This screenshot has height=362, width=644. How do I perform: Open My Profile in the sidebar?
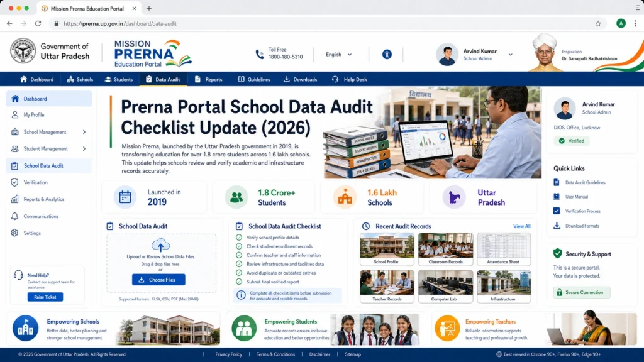pos(49,115)
